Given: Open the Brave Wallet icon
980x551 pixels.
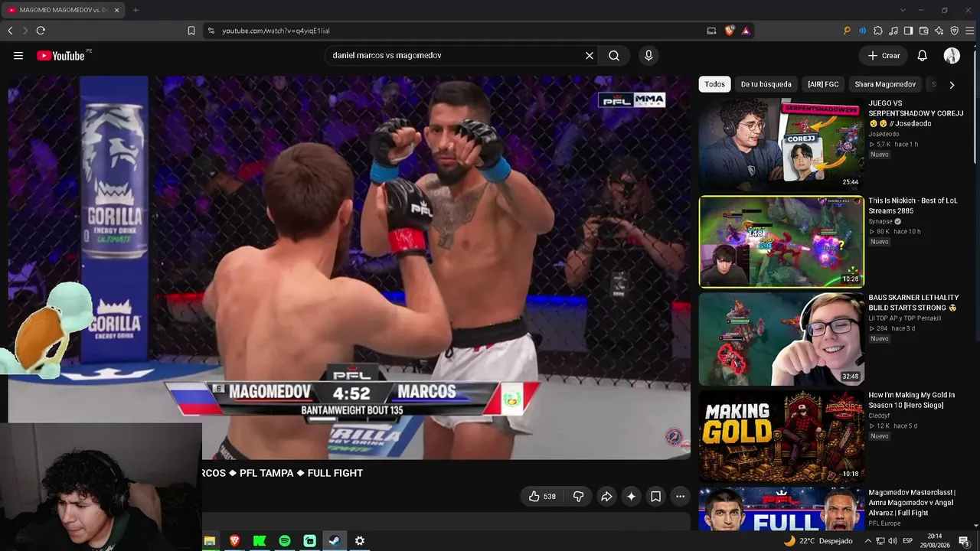Looking at the screenshot, I should (924, 31).
